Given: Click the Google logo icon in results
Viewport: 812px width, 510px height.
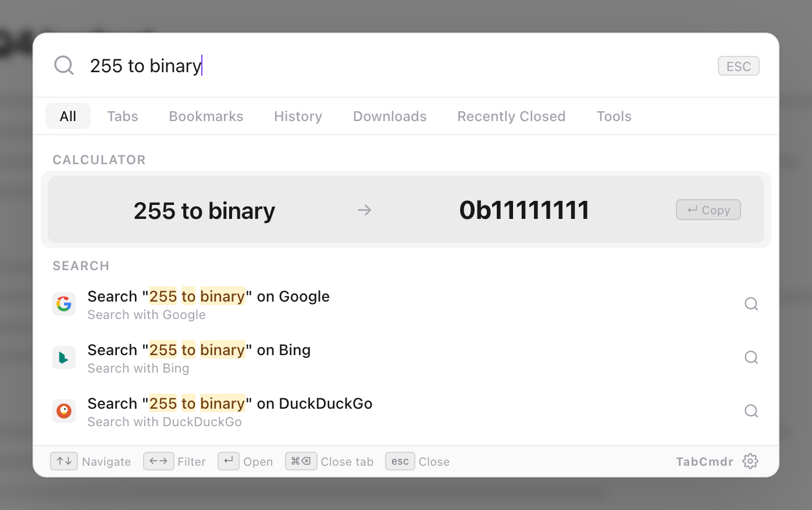Looking at the screenshot, I should pos(64,304).
